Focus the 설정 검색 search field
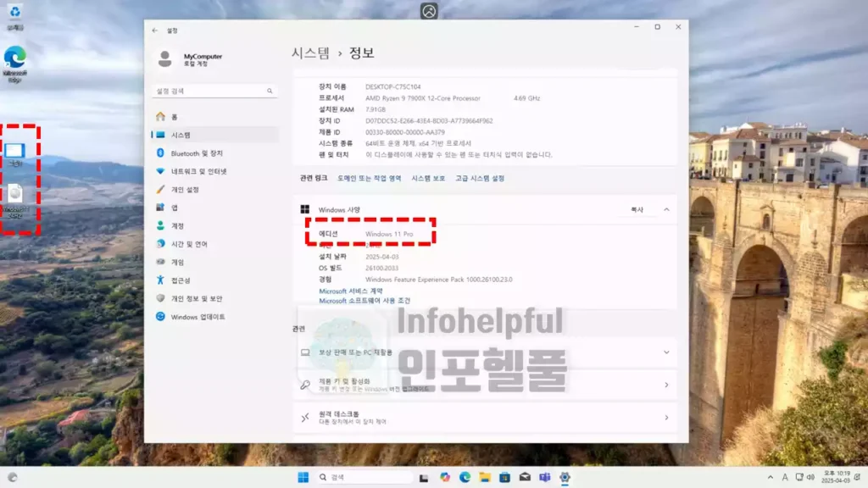Screen dimensions: 868x488 pos(214,91)
